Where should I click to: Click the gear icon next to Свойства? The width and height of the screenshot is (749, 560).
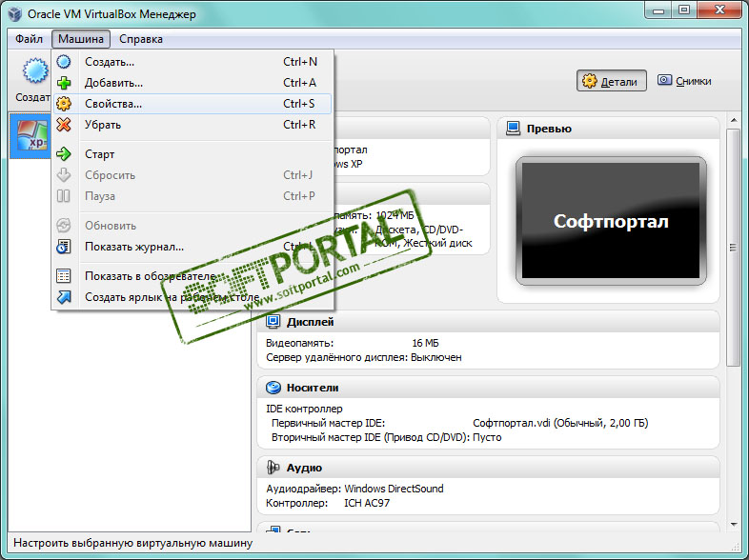[64, 104]
